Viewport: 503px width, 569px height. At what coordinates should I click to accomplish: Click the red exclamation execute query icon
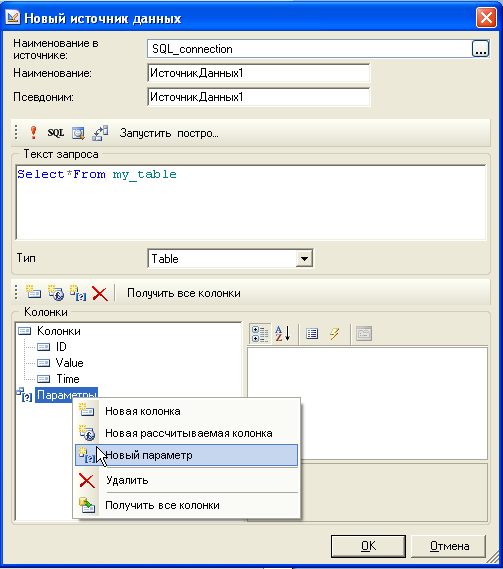click(x=33, y=133)
